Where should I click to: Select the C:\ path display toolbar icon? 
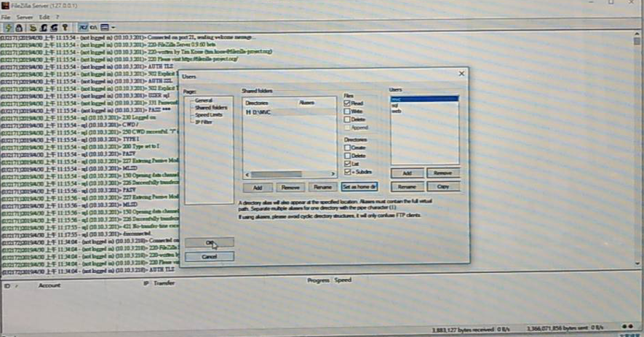tap(94, 28)
